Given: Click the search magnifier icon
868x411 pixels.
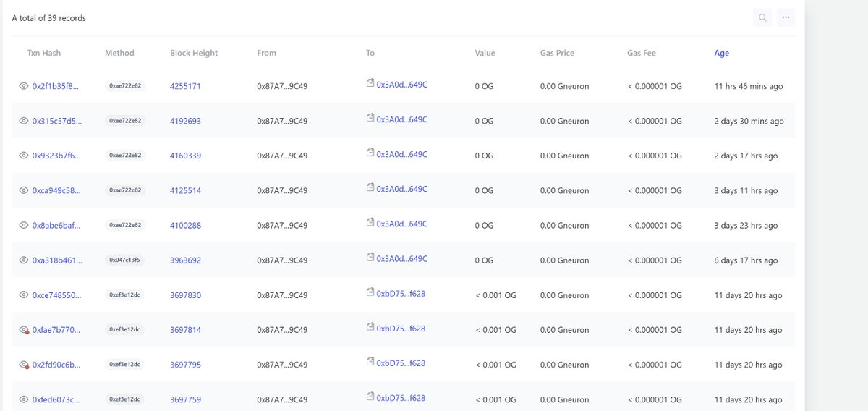Looking at the screenshot, I should [762, 18].
